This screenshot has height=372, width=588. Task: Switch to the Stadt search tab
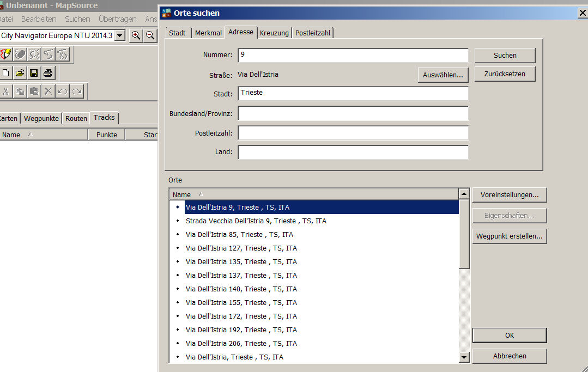177,33
